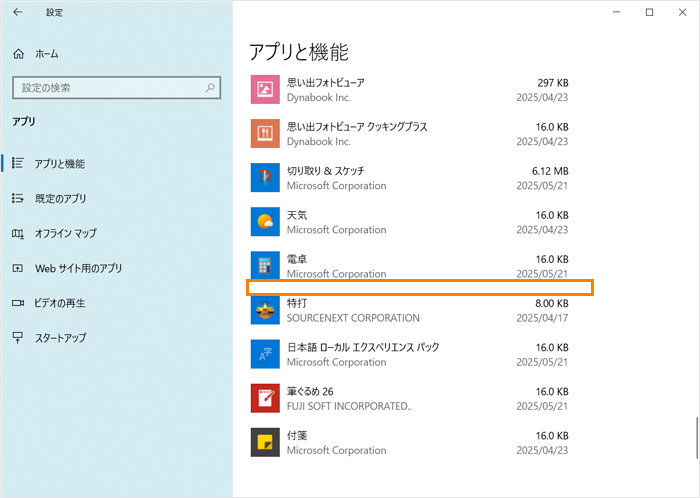Click the 297 KB size value

pyautogui.click(x=553, y=83)
